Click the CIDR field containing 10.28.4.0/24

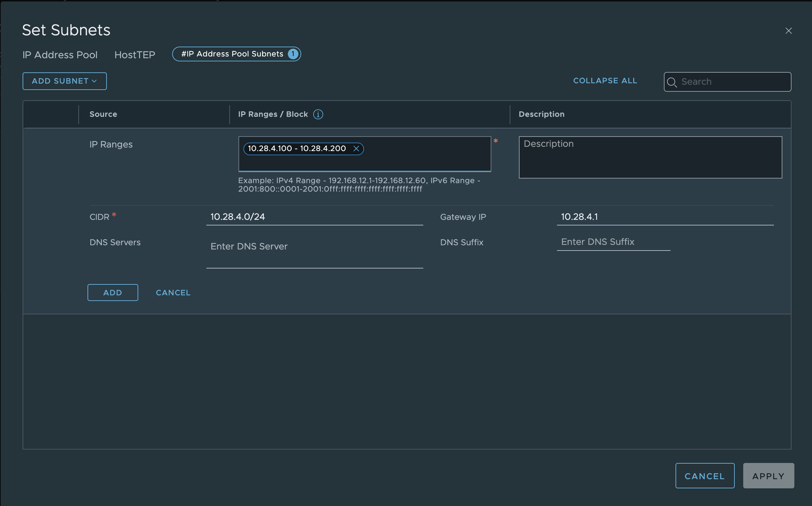click(314, 217)
